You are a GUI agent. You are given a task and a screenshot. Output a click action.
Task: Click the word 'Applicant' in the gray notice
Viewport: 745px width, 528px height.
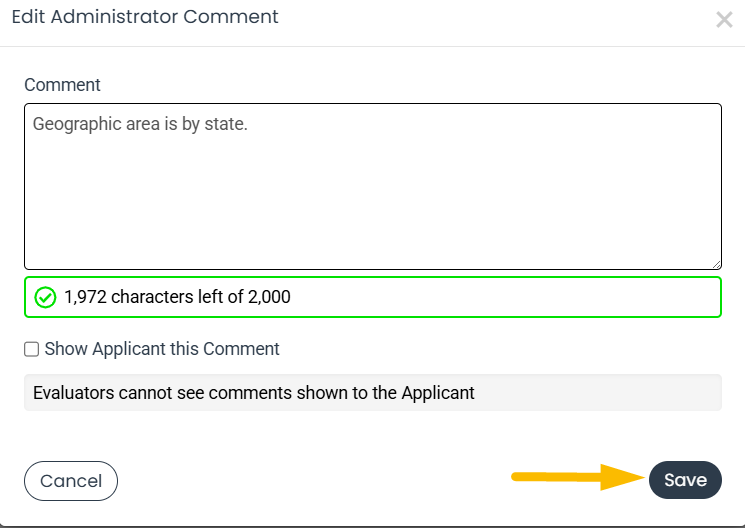[438, 393]
